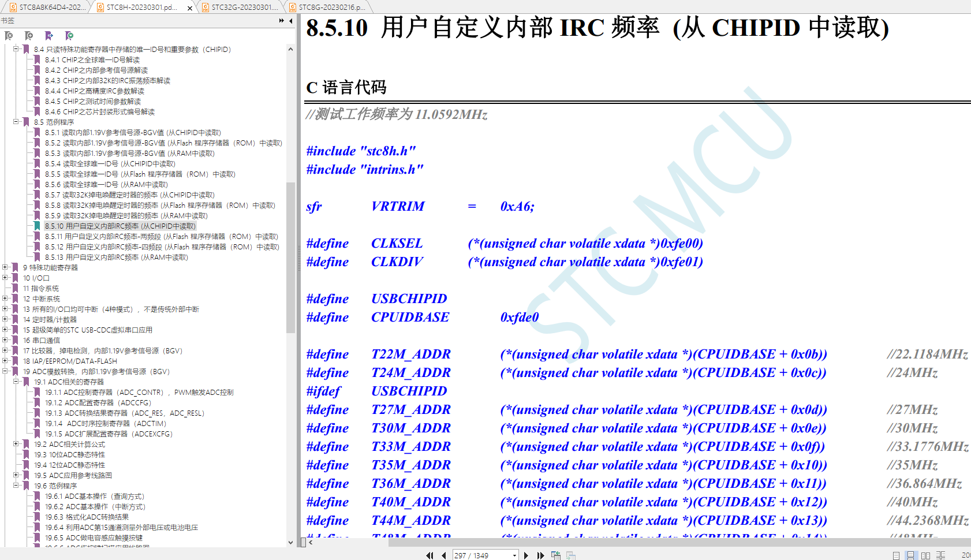Click bookmark icon of 19.6 范例程序

pos(26,486)
